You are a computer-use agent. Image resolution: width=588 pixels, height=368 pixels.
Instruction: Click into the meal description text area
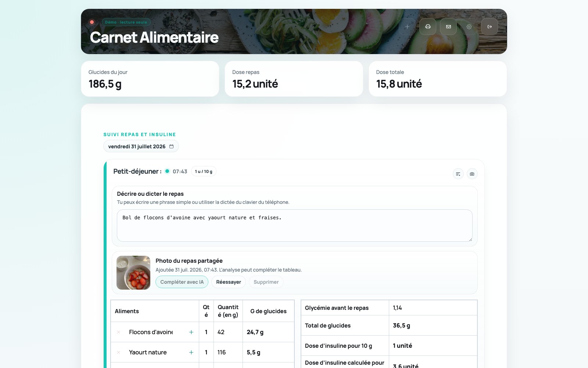click(x=295, y=226)
